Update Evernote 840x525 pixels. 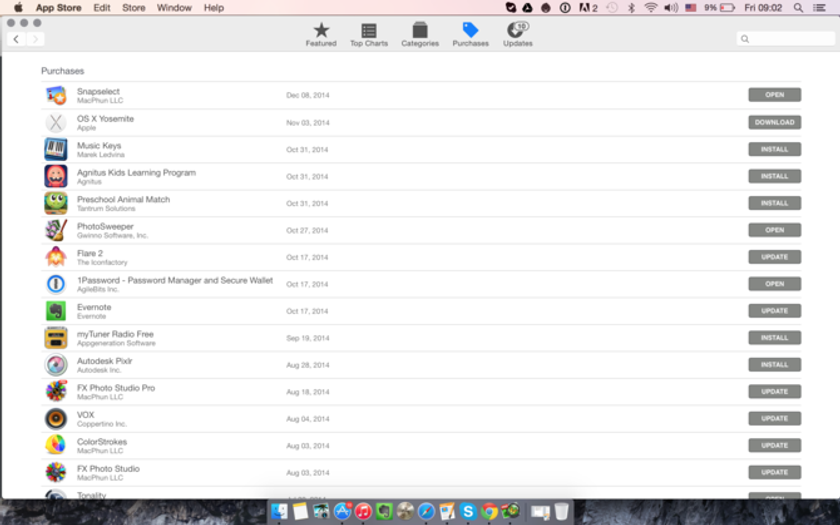(x=774, y=311)
